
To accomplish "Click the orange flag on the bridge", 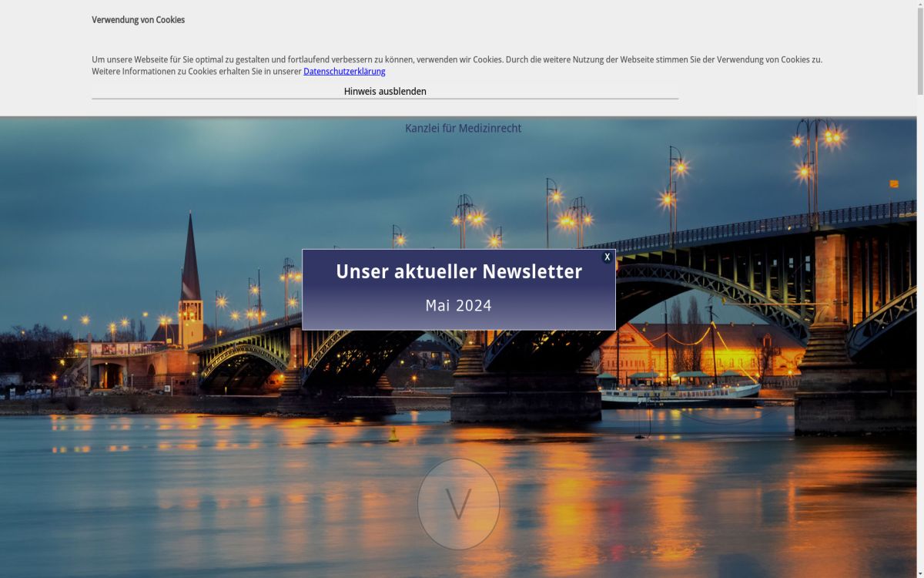I will (894, 184).
